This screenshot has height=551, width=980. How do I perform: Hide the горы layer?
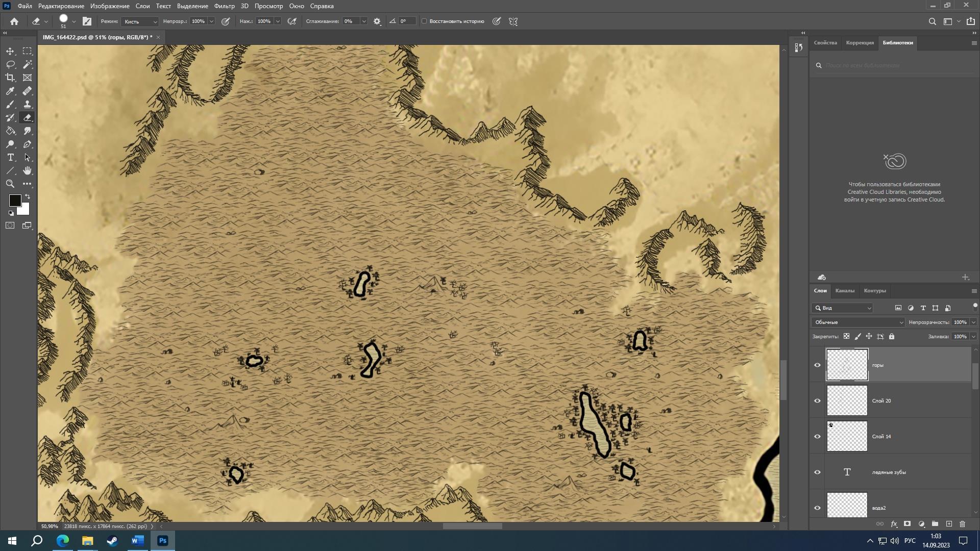tap(817, 365)
